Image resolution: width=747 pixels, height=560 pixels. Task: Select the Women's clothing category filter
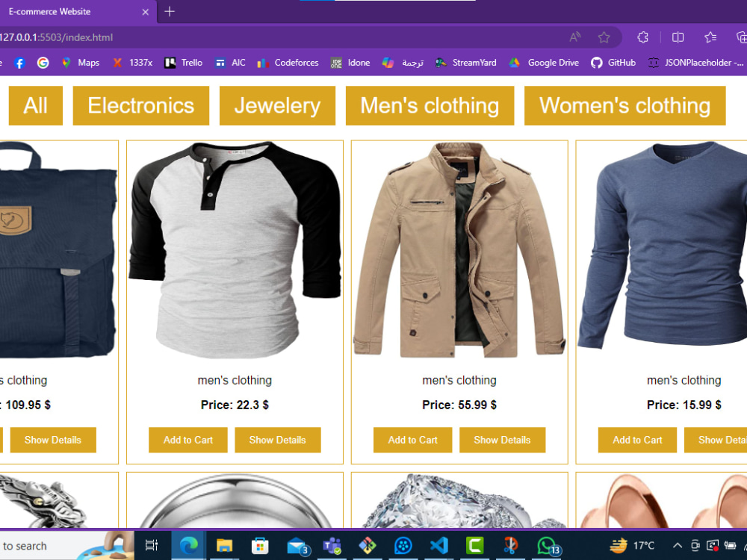(x=624, y=105)
